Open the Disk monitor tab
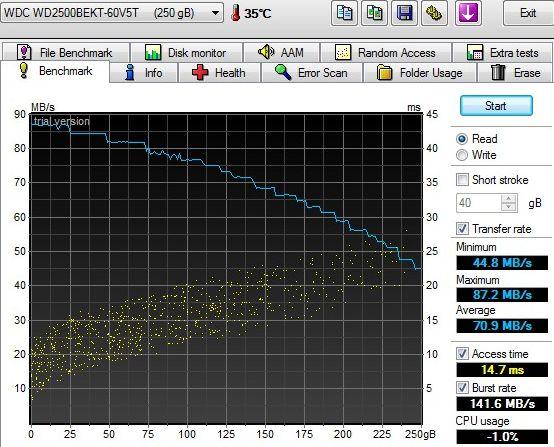The height and width of the screenshot is (447, 554). (187, 53)
